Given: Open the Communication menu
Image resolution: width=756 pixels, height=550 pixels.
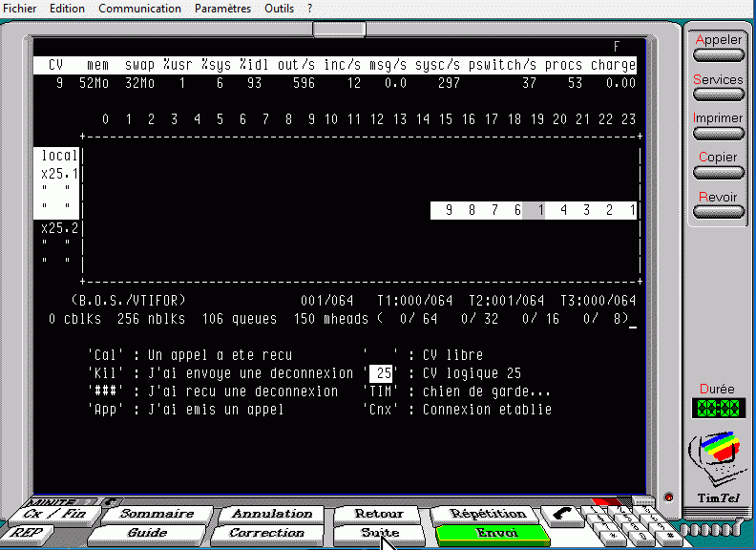Looking at the screenshot, I should [x=139, y=9].
